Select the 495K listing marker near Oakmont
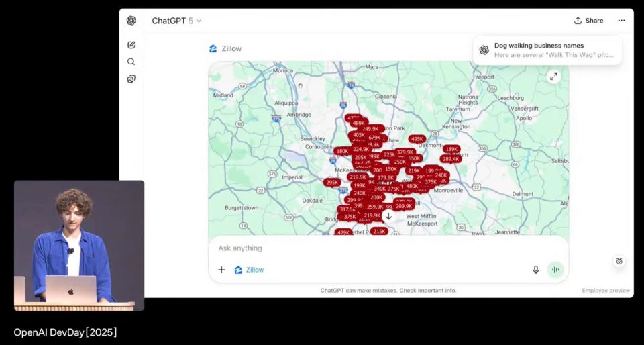644x345 pixels. click(417, 139)
